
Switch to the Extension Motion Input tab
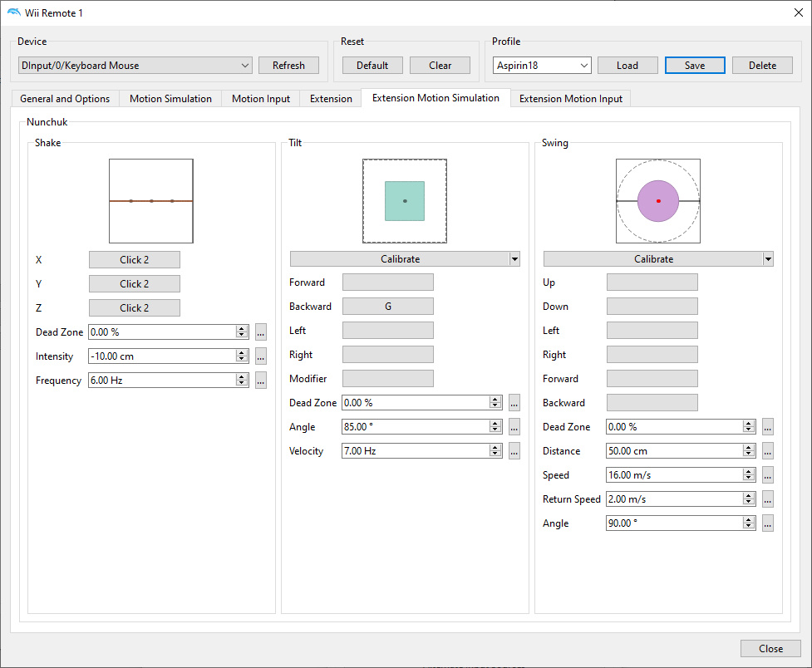(x=571, y=98)
